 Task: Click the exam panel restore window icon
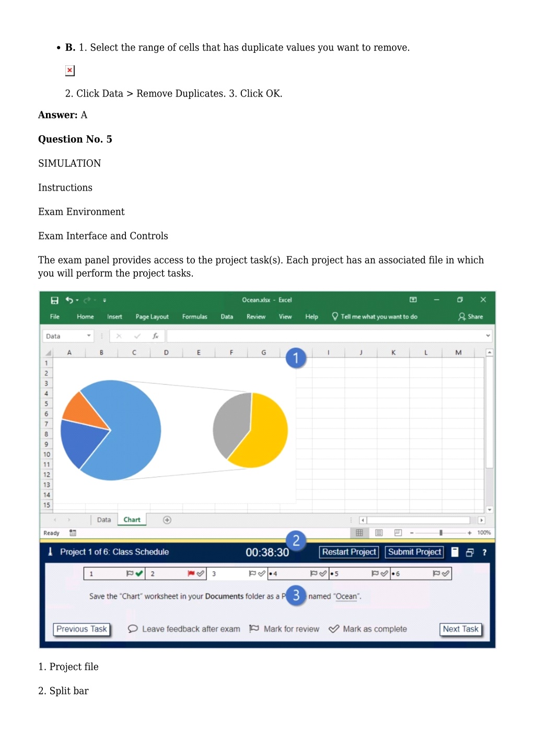pos(470,552)
